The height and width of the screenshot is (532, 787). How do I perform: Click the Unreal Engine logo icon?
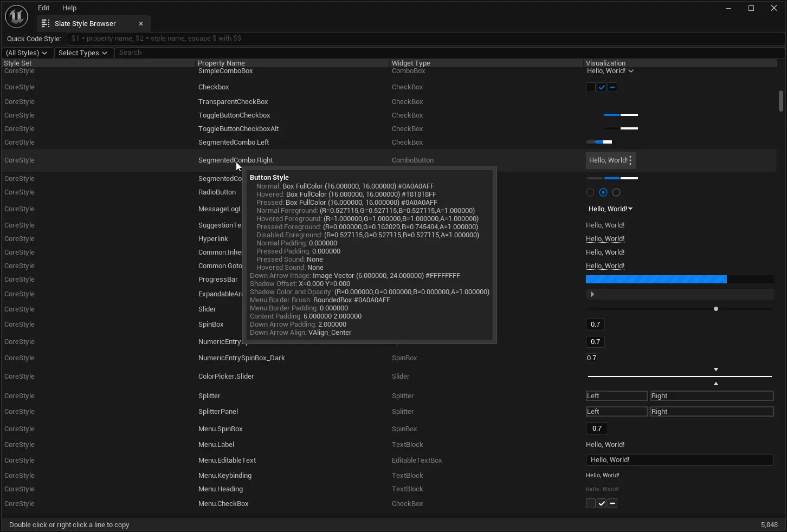click(16, 16)
